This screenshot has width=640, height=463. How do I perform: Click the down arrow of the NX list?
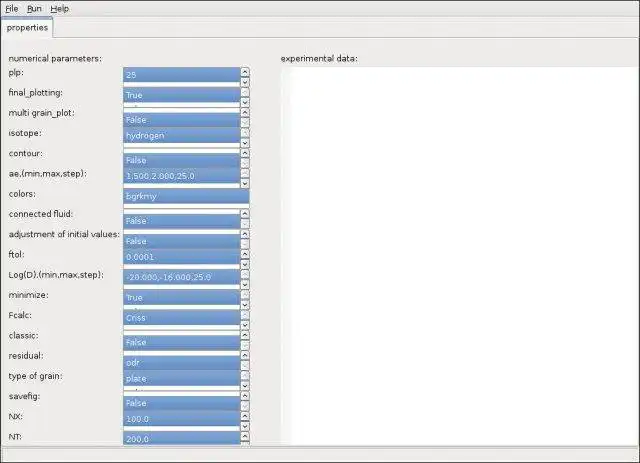click(x=245, y=426)
